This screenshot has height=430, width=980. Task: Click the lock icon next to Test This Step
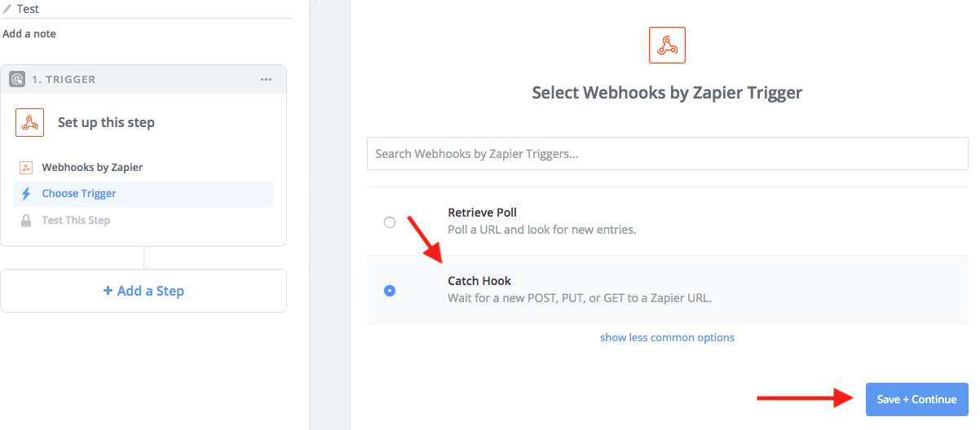[26, 220]
